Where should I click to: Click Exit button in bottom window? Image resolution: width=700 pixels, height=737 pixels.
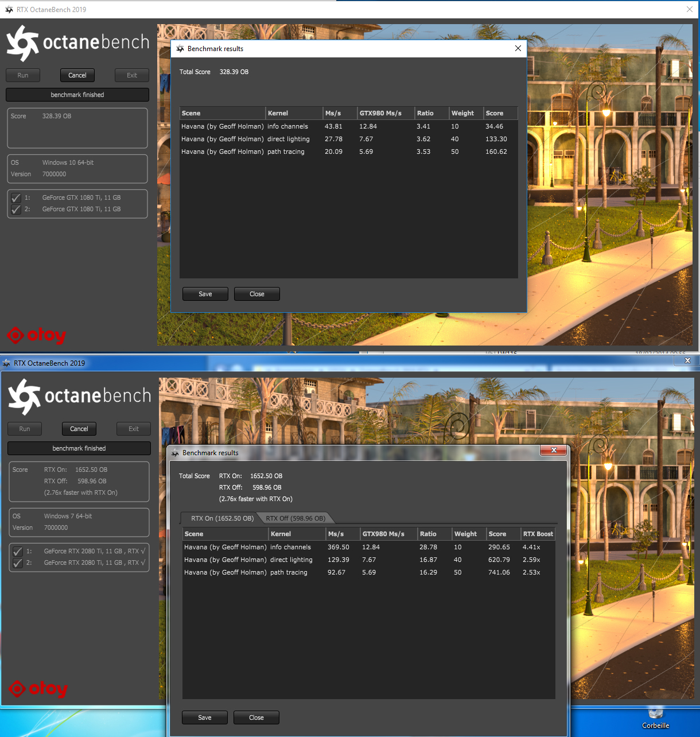(x=134, y=429)
